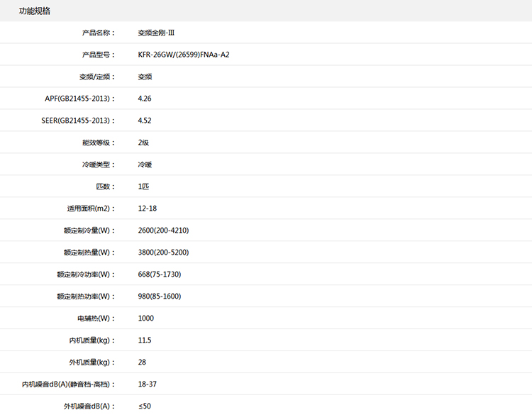Click the 匹数 label
This screenshot has width=532, height=415.
click(x=106, y=187)
